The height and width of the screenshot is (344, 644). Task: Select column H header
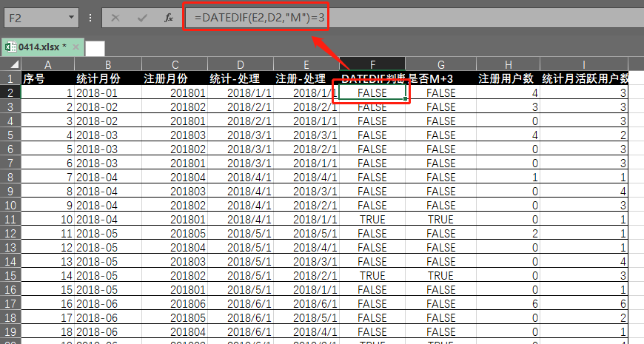point(508,64)
